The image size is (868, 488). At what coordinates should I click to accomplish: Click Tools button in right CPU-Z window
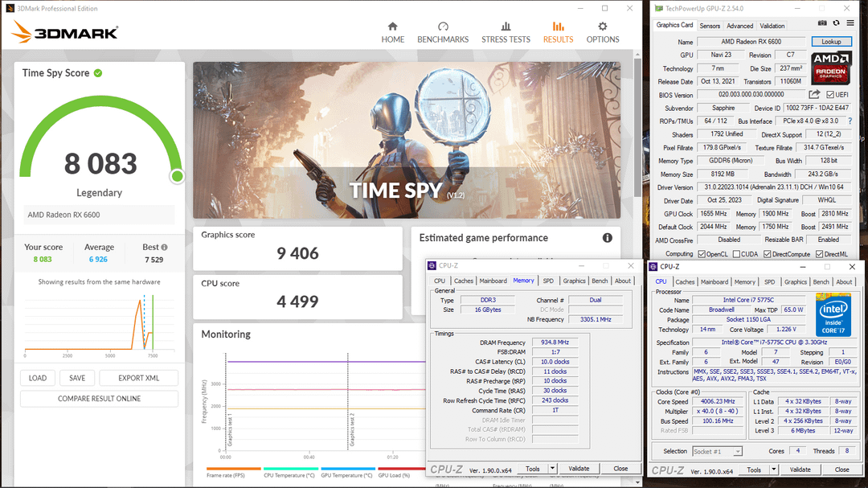[754, 470]
